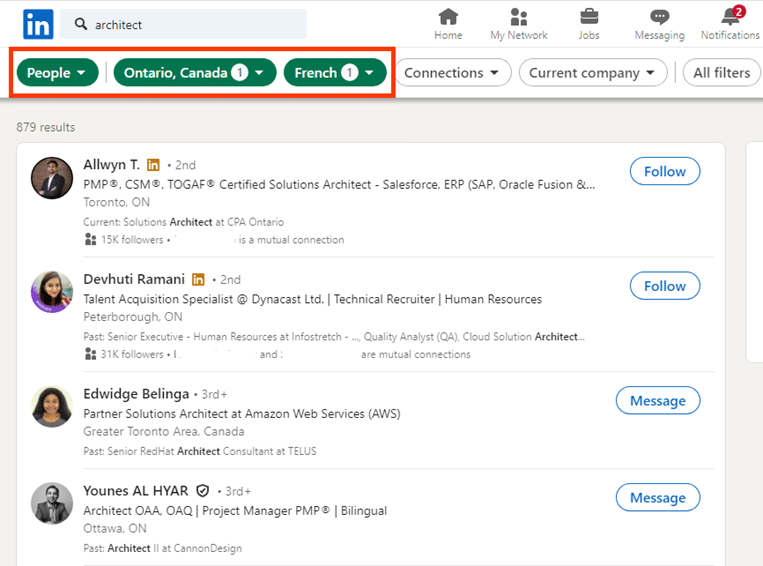Click Devhuti Ramani's Premium badge
This screenshot has width=763, height=566.
(198, 279)
